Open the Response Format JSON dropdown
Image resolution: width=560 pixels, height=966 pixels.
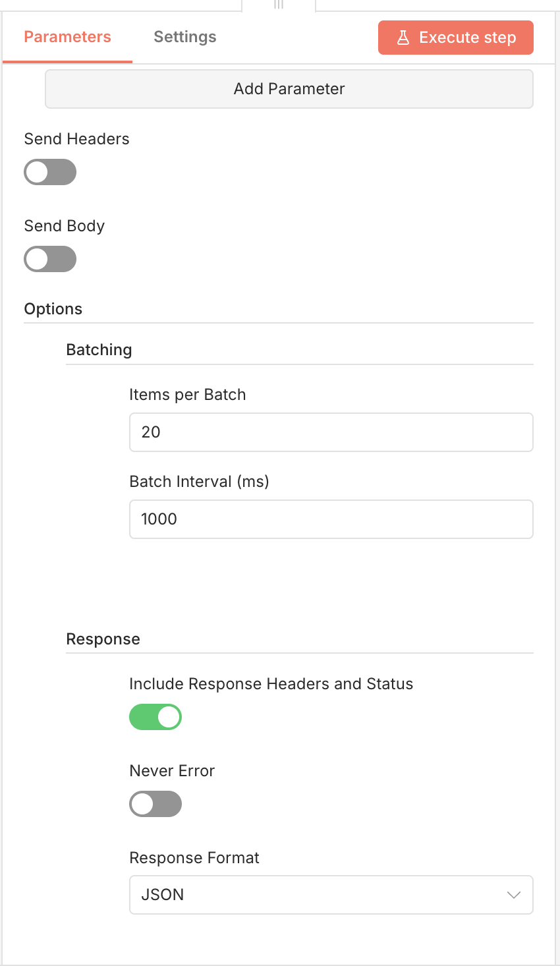tap(331, 895)
